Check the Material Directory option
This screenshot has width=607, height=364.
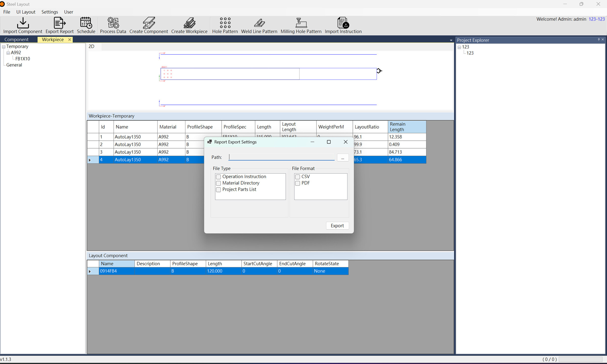219,183
